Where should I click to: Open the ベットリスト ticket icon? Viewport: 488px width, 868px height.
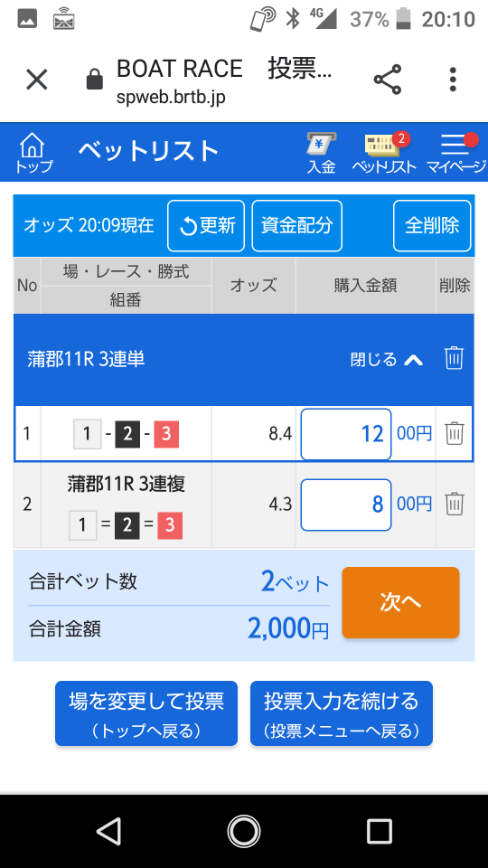(384, 154)
